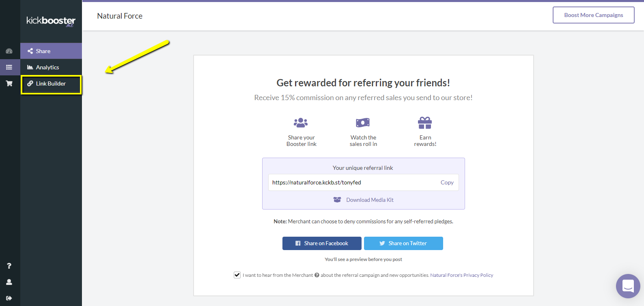Click the media kit box icon
The width and height of the screenshot is (644, 306).
(x=337, y=200)
